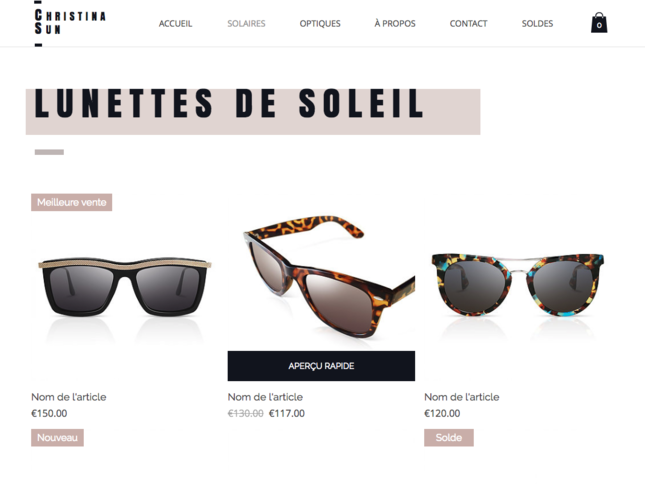The height and width of the screenshot is (484, 645).
Task: Click the Christina Sun logo
Action: coord(70,23)
